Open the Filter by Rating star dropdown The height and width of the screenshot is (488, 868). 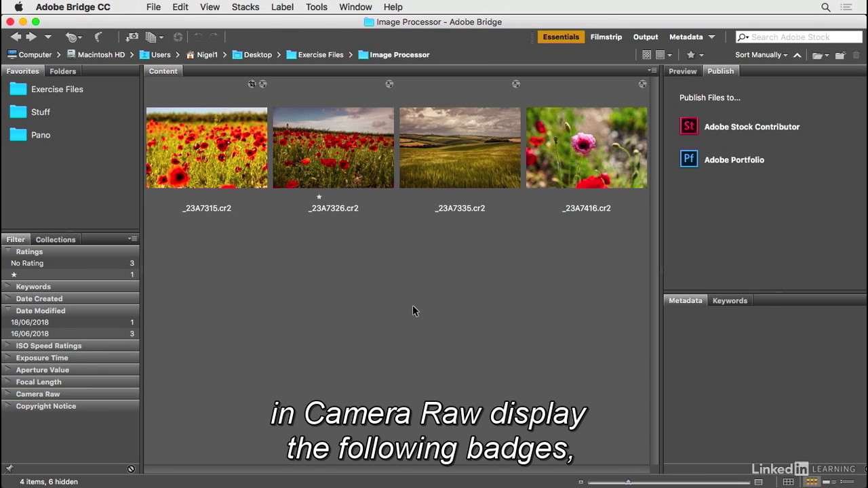coord(694,55)
